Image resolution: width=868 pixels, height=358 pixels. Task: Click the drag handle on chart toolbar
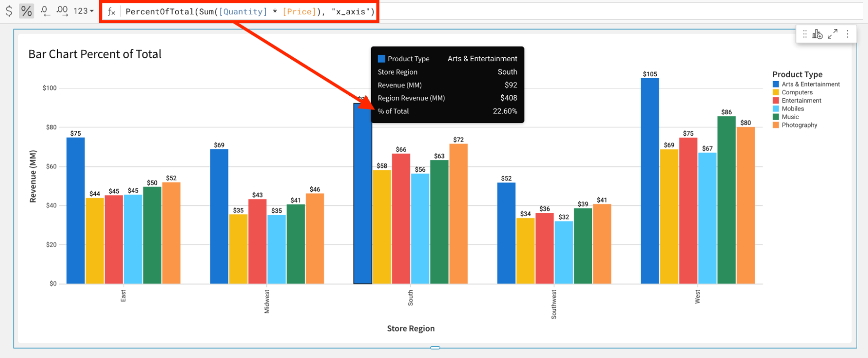805,34
